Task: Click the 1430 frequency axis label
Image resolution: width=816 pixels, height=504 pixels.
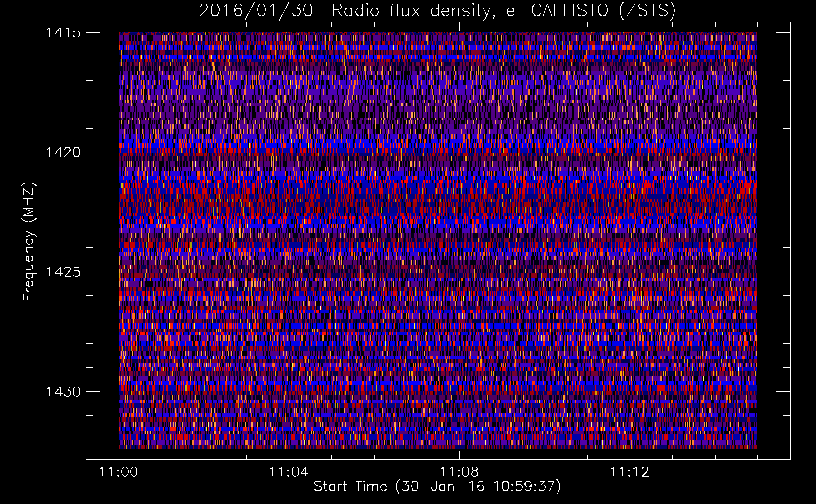Action: pyautogui.click(x=64, y=392)
